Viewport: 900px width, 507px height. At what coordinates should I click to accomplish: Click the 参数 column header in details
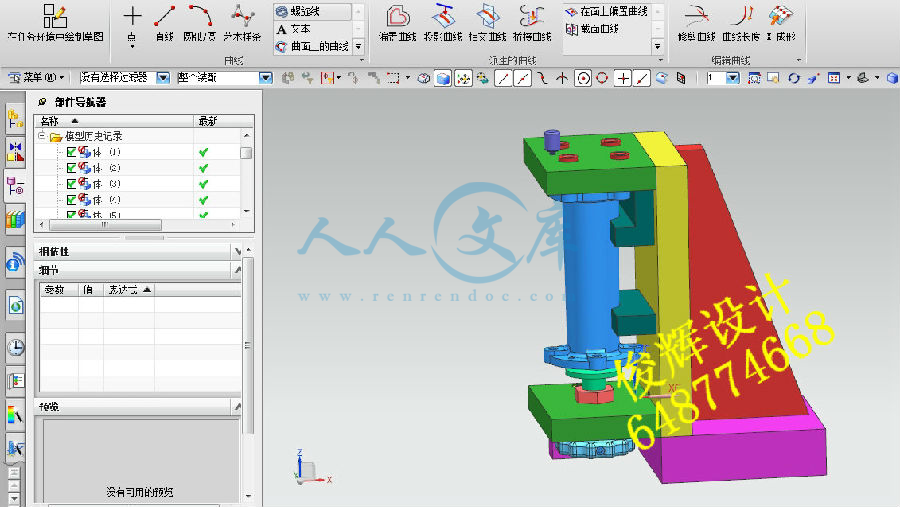pos(59,290)
